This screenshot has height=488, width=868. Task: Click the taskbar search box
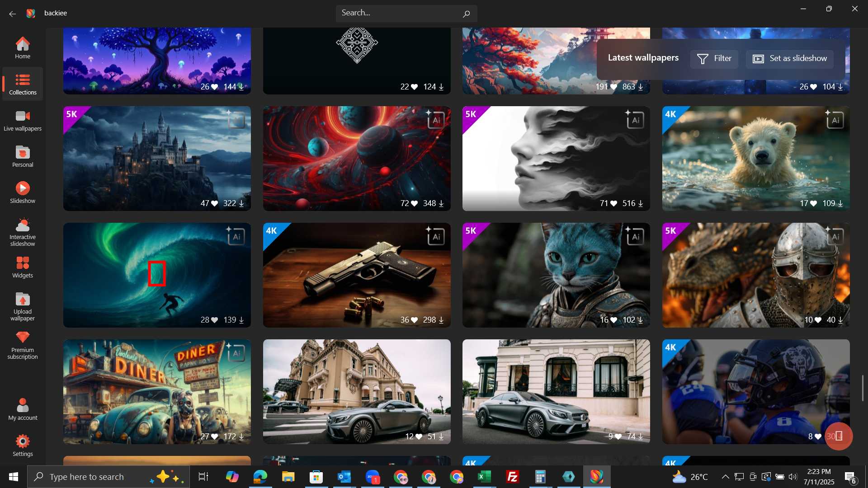[108, 477]
